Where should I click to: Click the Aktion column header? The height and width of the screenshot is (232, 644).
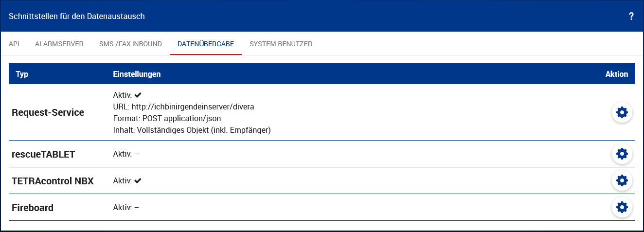coord(616,74)
